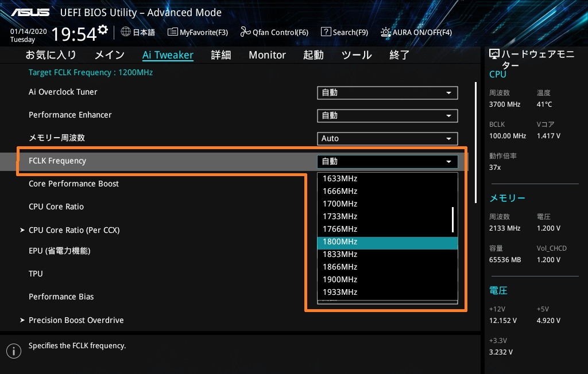Open Performance Enhancer dropdown
Image resolution: width=588 pixels, height=374 pixels.
(x=388, y=116)
